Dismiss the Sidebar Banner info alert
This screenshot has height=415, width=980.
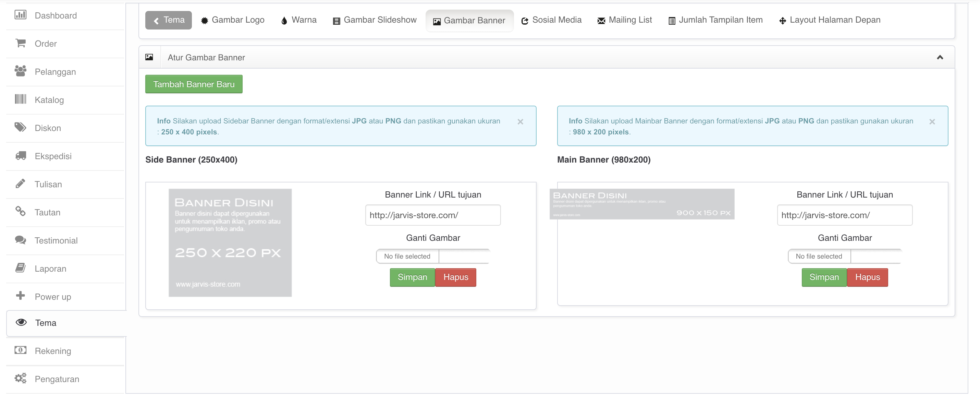(520, 122)
